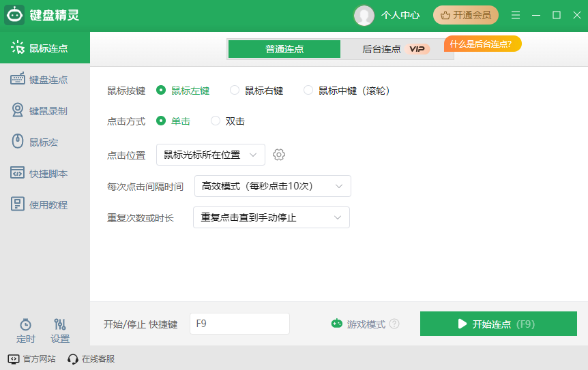
Task: Click gear icon beside click position
Action: pos(278,155)
